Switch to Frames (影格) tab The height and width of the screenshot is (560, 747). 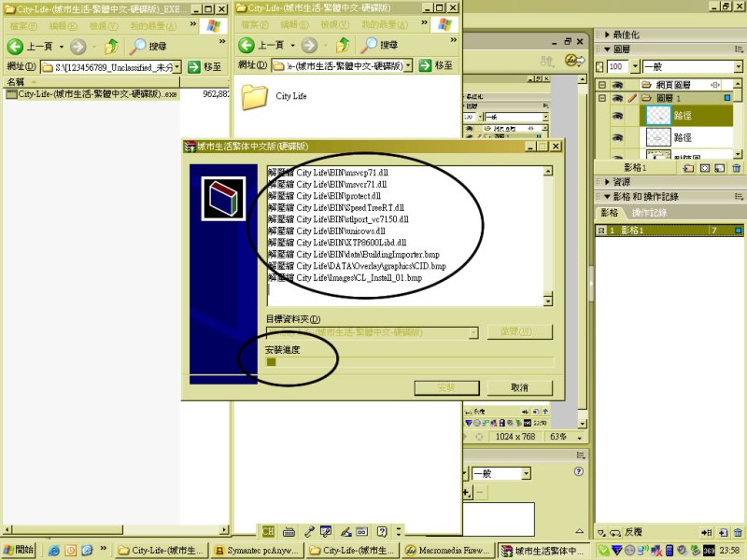coord(609,213)
